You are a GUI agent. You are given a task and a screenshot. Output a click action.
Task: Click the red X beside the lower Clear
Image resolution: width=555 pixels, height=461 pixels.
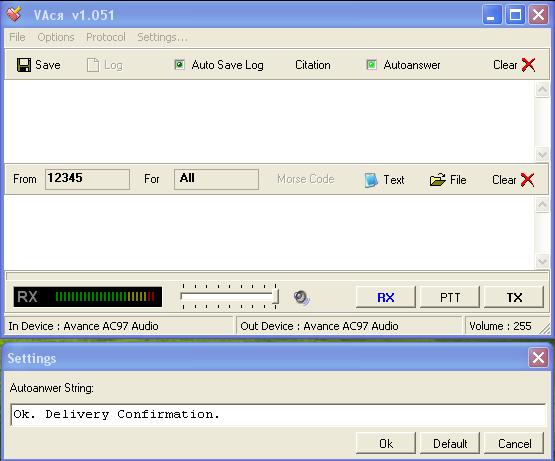tap(527, 180)
